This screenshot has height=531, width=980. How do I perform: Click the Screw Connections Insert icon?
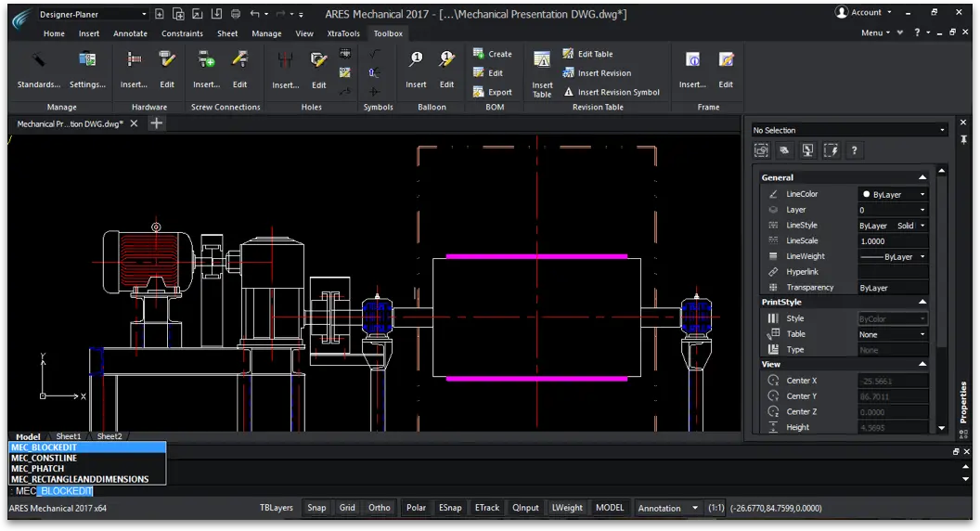pos(206,60)
